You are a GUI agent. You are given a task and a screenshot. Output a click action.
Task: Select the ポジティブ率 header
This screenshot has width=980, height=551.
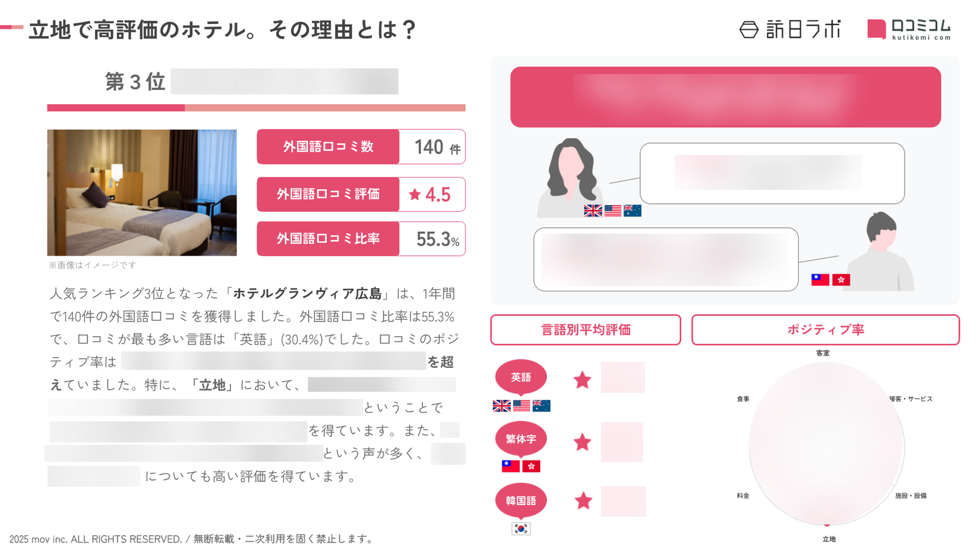825,330
